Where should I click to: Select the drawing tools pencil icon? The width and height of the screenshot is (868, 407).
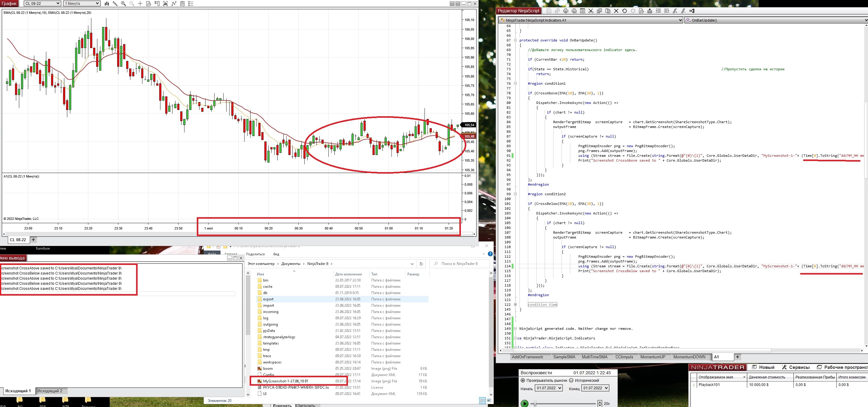coord(115,4)
